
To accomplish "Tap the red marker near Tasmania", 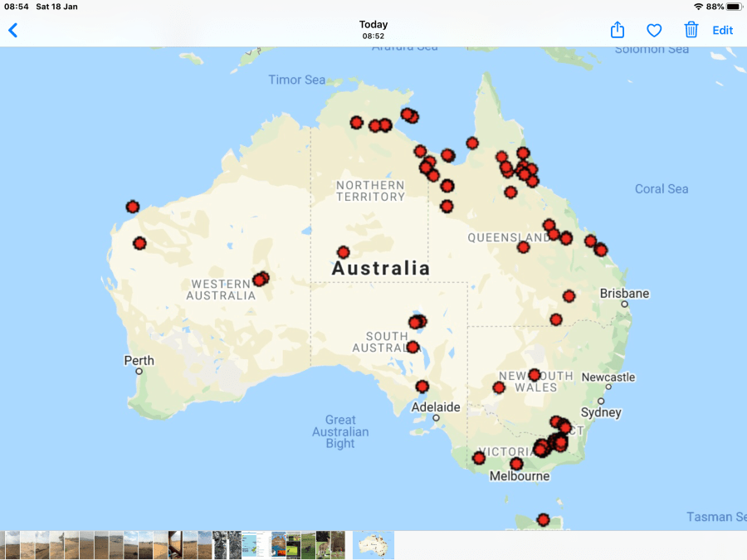I will pos(543,519).
